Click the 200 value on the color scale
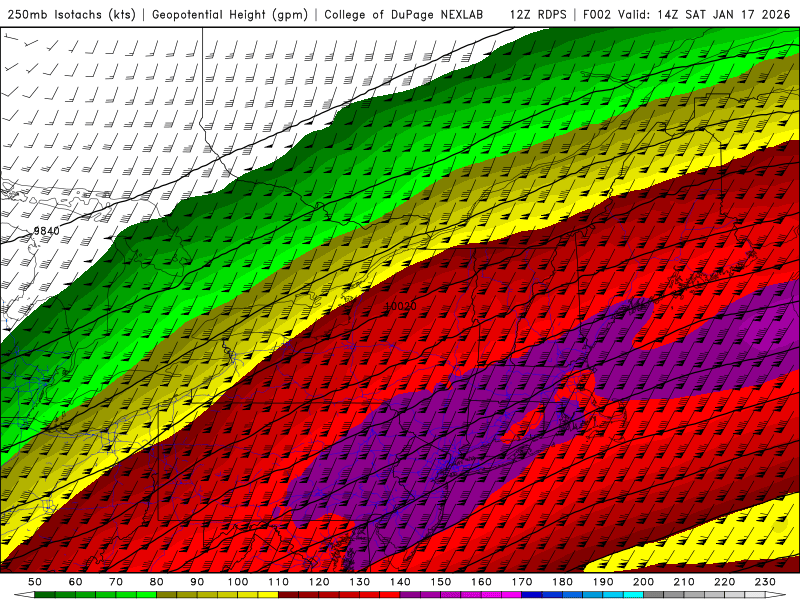The image size is (800, 600). click(643, 582)
